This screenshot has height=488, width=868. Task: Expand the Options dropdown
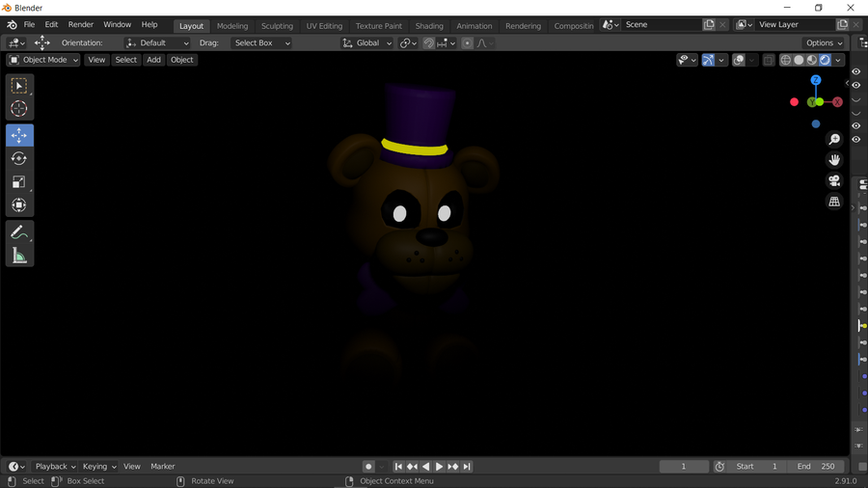[x=824, y=42]
